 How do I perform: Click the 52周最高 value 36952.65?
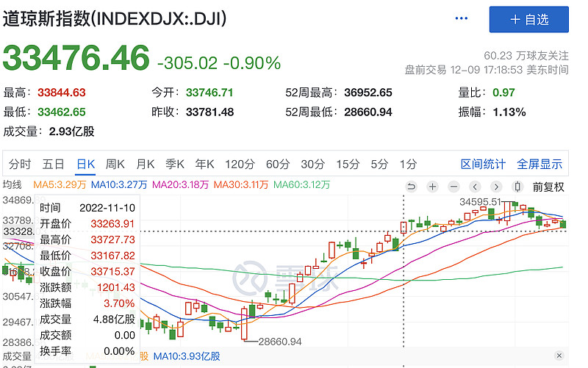[x=368, y=93]
